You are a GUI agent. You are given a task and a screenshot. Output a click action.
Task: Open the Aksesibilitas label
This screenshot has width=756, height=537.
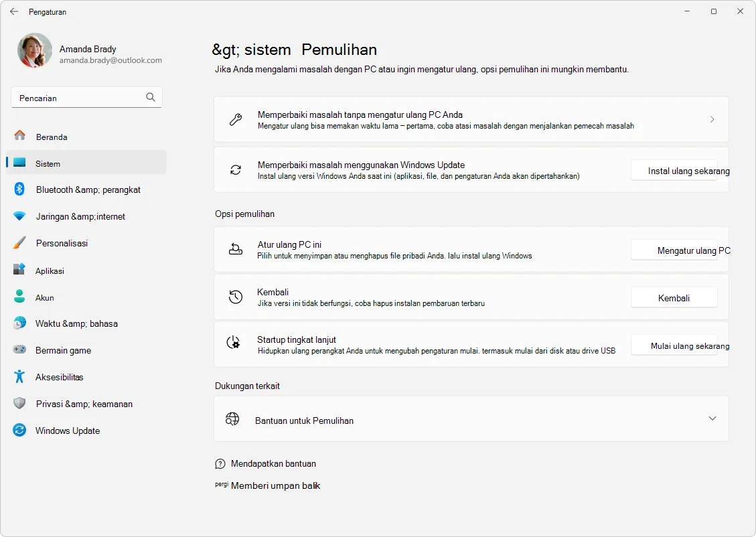(x=60, y=378)
